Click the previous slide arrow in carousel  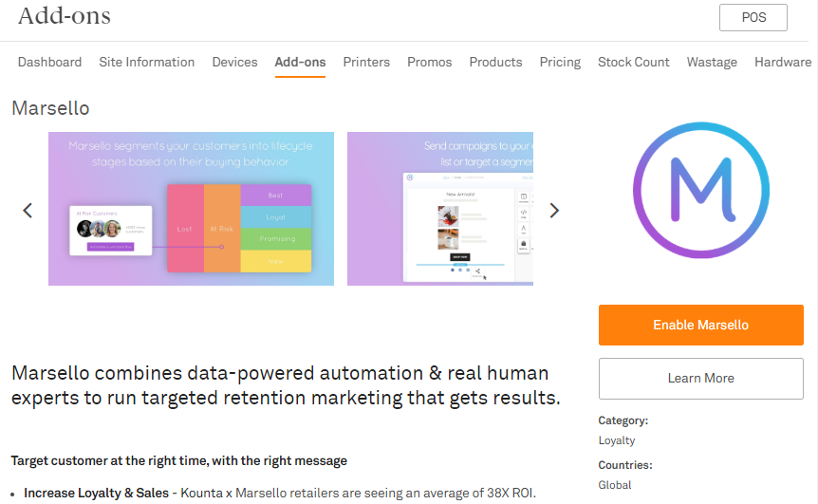[x=28, y=211]
